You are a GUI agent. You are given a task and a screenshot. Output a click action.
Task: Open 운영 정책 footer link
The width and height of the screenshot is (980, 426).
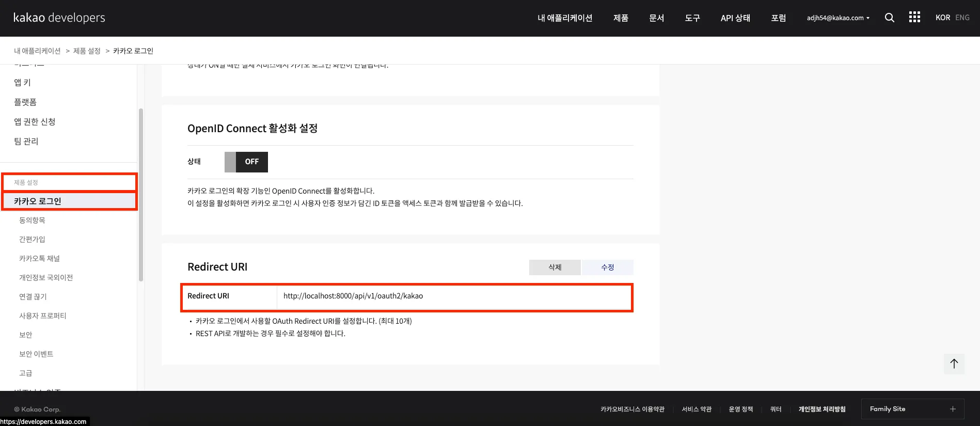(x=741, y=409)
